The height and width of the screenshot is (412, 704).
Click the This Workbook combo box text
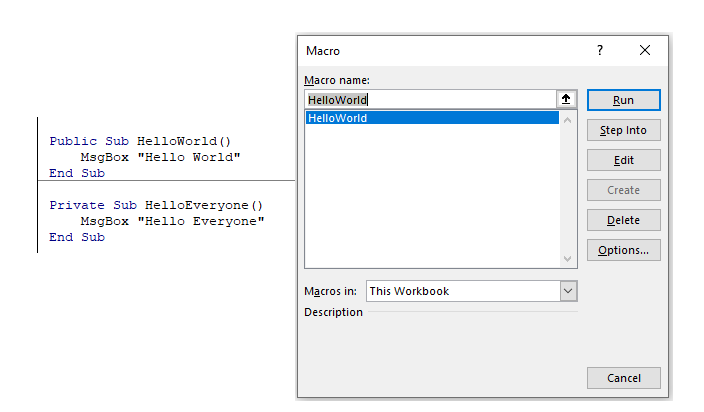point(460,291)
